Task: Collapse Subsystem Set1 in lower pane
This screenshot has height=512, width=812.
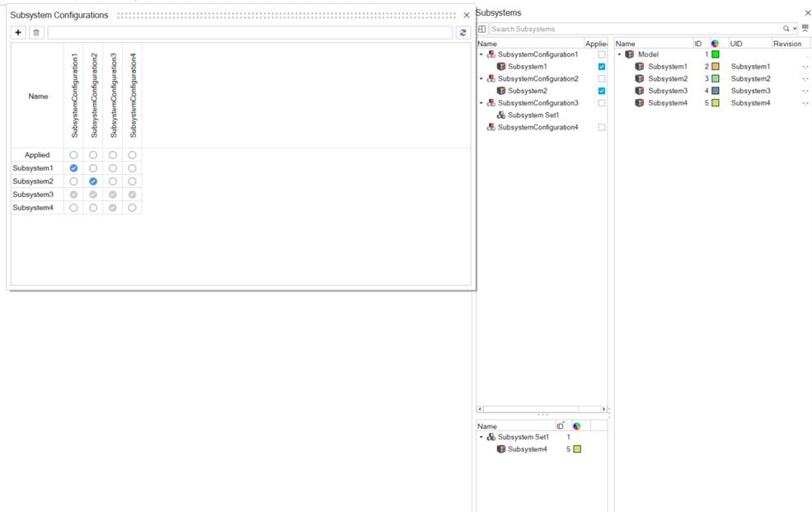Action: pyautogui.click(x=481, y=437)
